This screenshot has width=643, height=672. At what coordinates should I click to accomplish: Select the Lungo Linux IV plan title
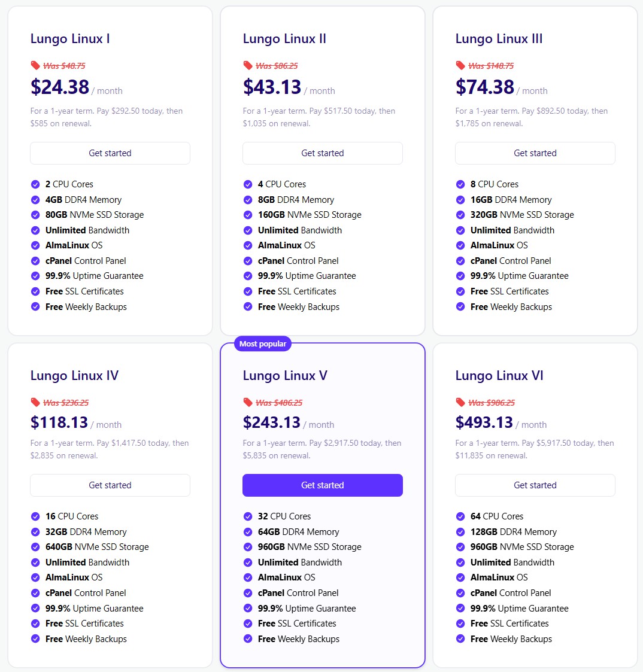pos(75,375)
